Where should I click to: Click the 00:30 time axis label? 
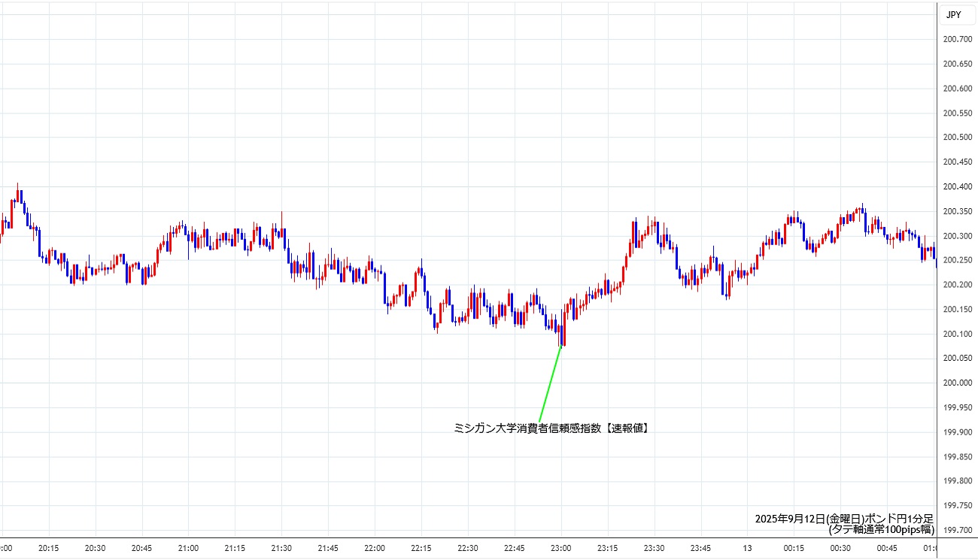point(841,548)
